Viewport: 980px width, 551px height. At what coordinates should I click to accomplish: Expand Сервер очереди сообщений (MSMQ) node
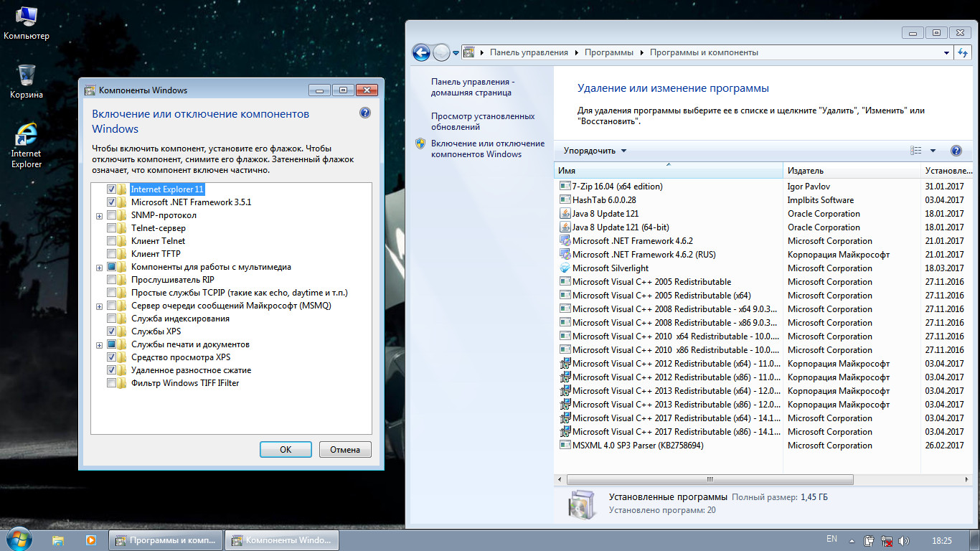point(100,306)
